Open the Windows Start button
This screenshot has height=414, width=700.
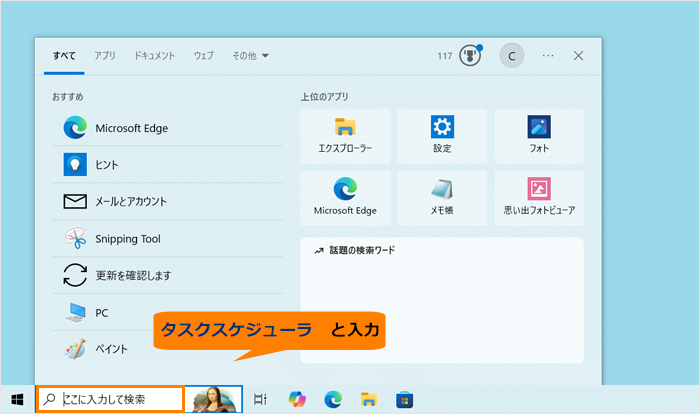(17, 399)
